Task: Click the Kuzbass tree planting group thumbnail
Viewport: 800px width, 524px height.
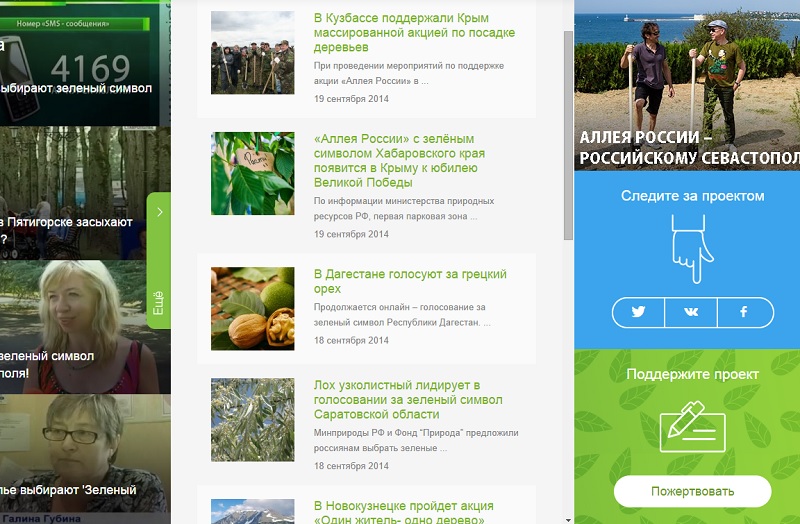Action: tap(253, 53)
